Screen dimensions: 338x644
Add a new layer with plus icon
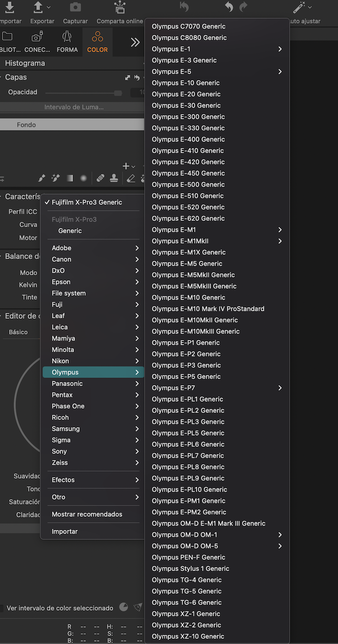pos(126,166)
